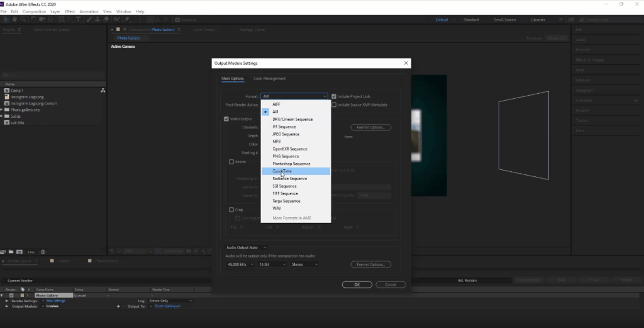Open the Best Settings link
644x328 pixels.
(x=55, y=301)
